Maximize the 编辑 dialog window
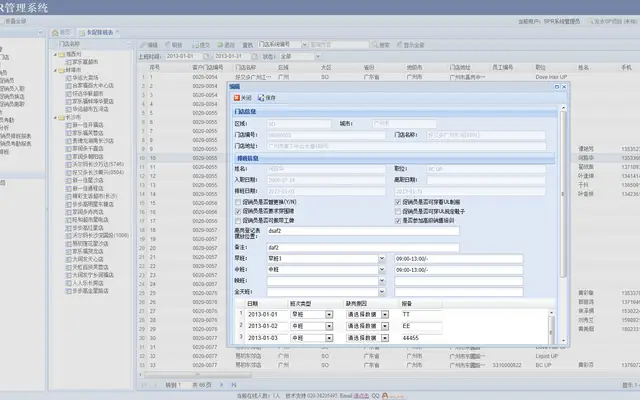 [x=557, y=87]
